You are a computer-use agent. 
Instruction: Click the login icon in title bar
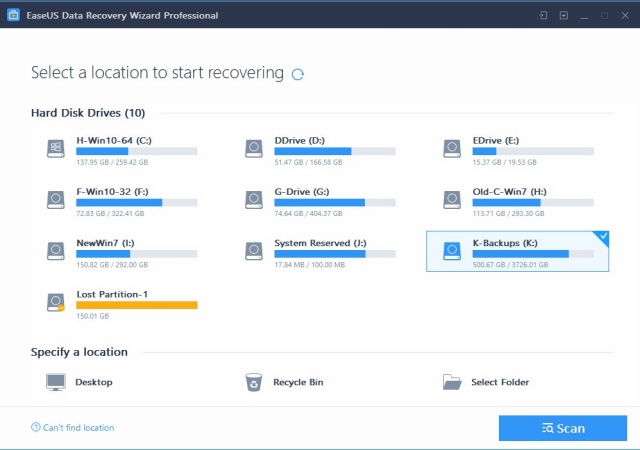pos(543,16)
